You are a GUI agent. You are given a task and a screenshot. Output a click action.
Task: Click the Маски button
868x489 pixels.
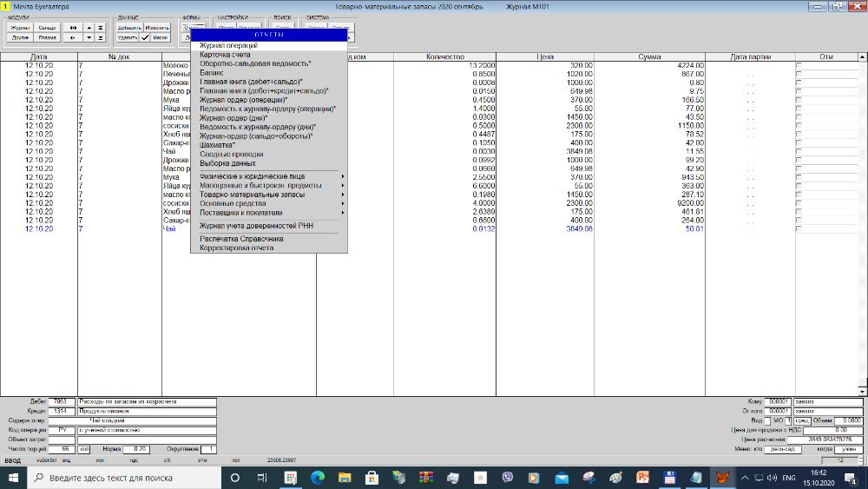coord(161,37)
